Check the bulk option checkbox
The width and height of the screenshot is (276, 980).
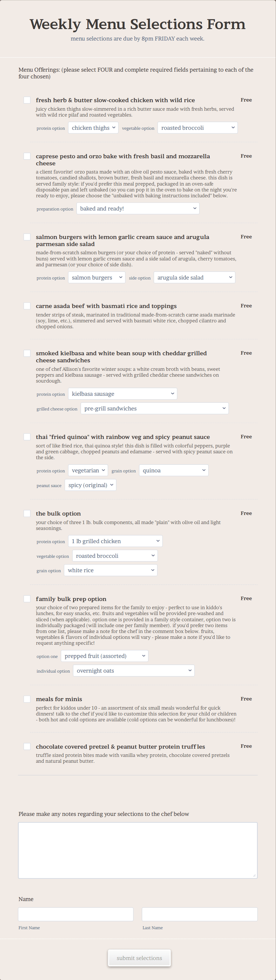[x=27, y=513]
